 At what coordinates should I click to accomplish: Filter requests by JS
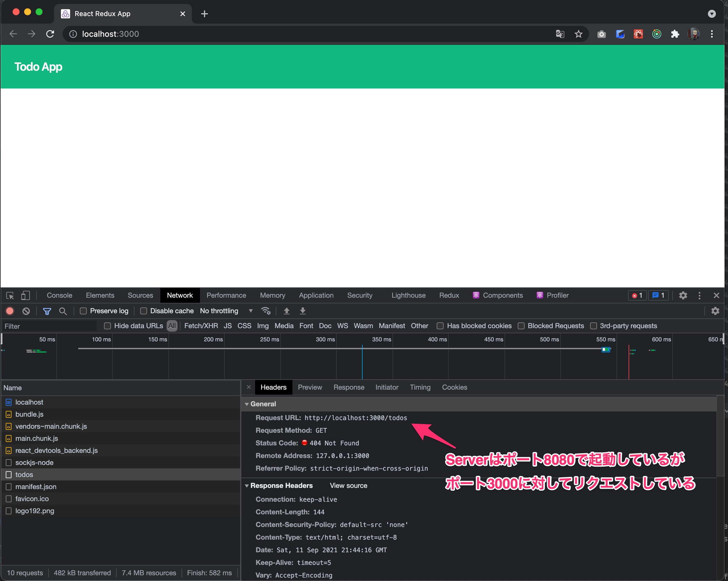click(x=228, y=326)
